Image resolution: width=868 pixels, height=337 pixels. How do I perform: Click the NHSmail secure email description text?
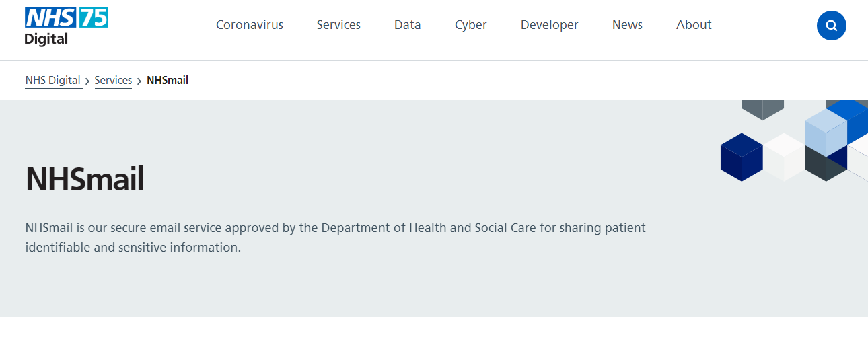point(335,237)
